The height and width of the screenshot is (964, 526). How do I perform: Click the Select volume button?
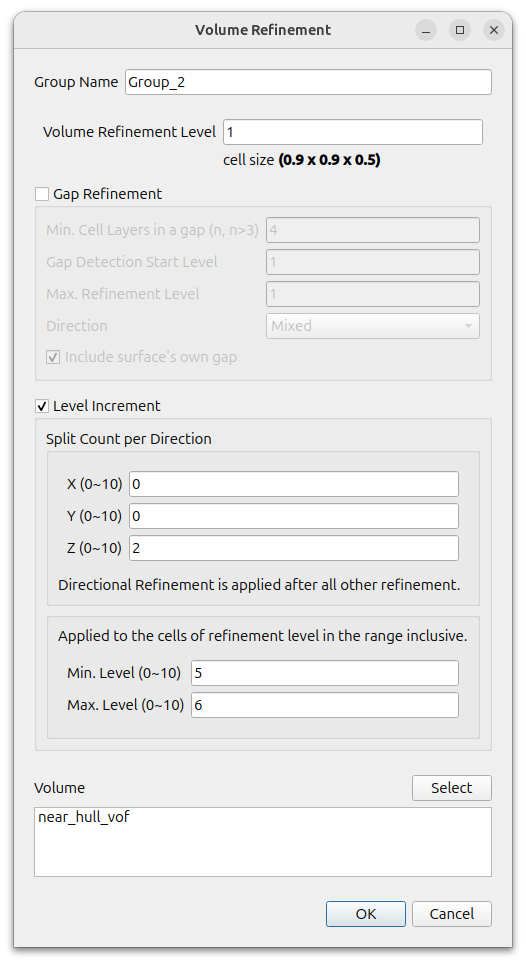452,788
